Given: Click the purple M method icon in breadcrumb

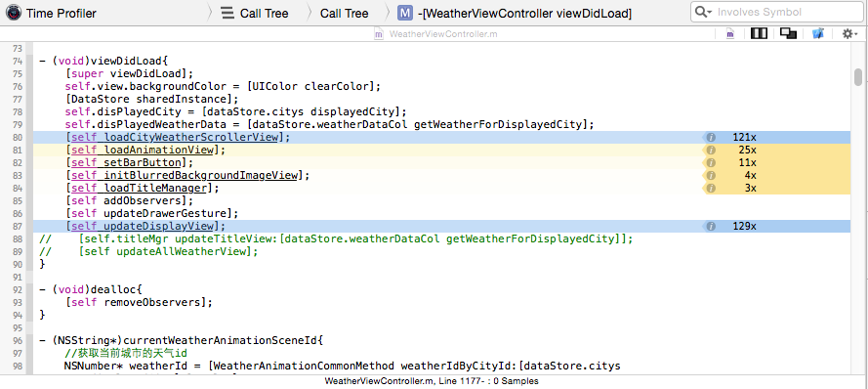Looking at the screenshot, I should [405, 13].
